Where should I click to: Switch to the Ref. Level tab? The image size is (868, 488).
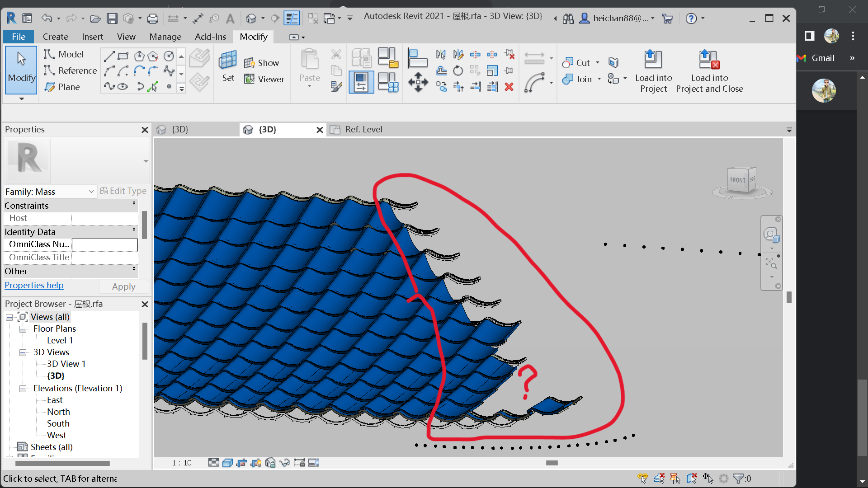pyautogui.click(x=363, y=130)
